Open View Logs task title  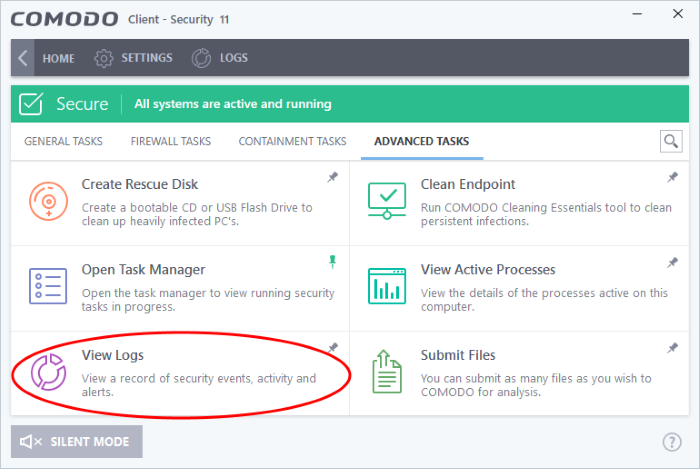112,355
